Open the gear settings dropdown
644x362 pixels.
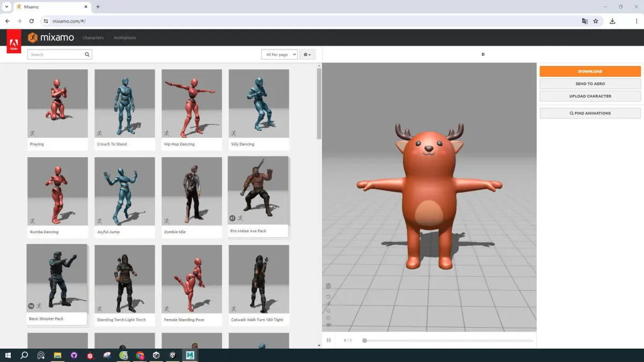tap(308, 55)
